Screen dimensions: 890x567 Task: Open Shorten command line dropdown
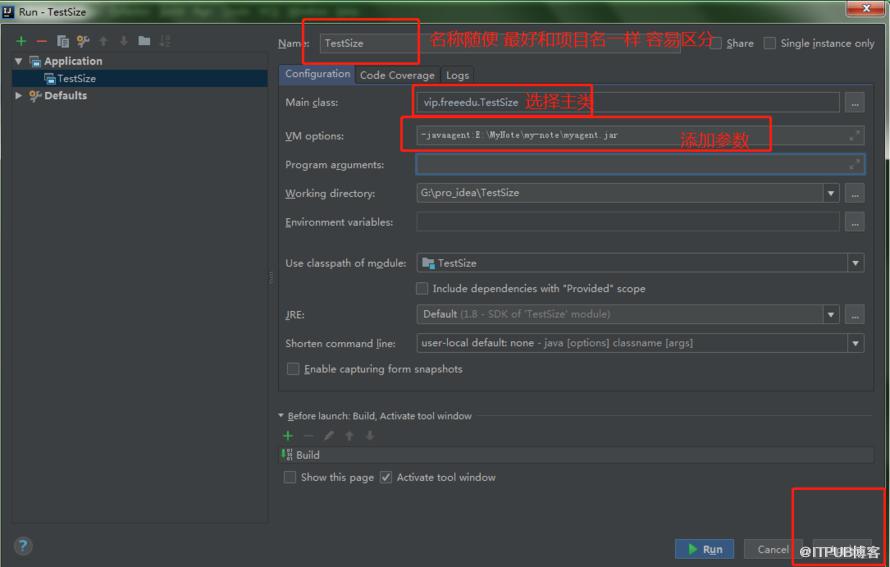tap(855, 343)
